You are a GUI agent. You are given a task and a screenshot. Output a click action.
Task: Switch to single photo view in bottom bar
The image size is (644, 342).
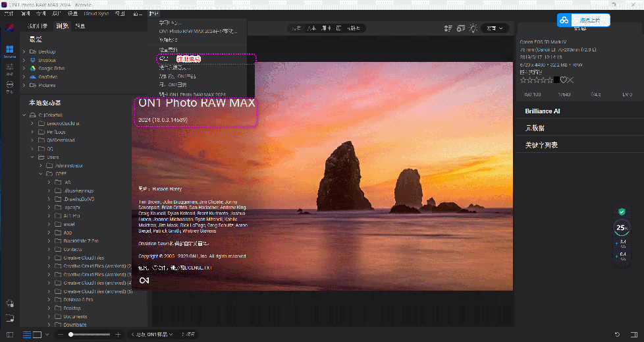[37, 335]
